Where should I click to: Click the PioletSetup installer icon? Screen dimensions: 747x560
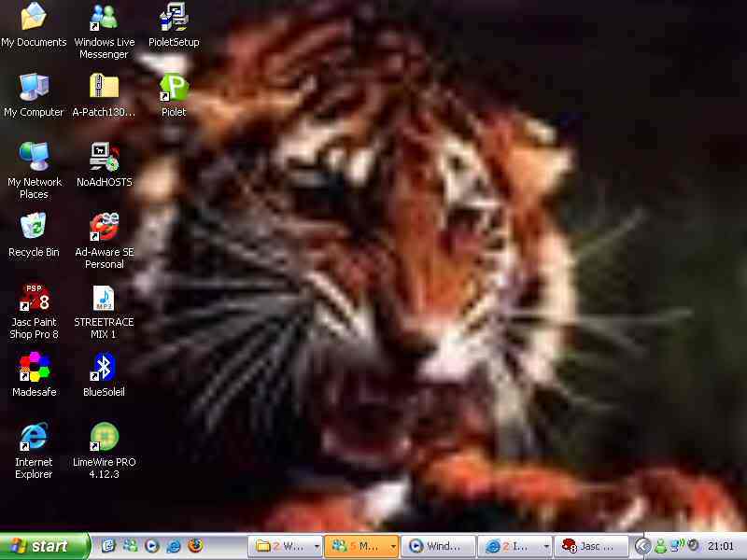(174, 18)
